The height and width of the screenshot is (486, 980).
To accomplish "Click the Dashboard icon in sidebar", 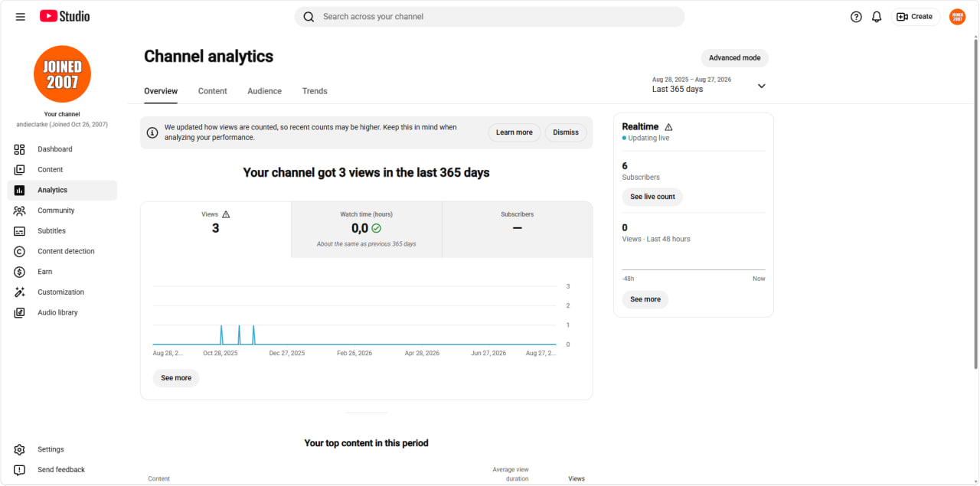I will pyautogui.click(x=20, y=149).
